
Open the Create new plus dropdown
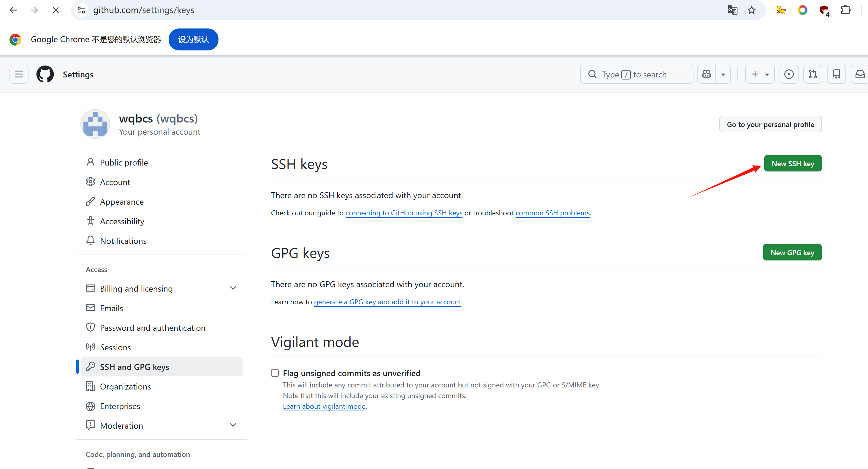pyautogui.click(x=759, y=74)
